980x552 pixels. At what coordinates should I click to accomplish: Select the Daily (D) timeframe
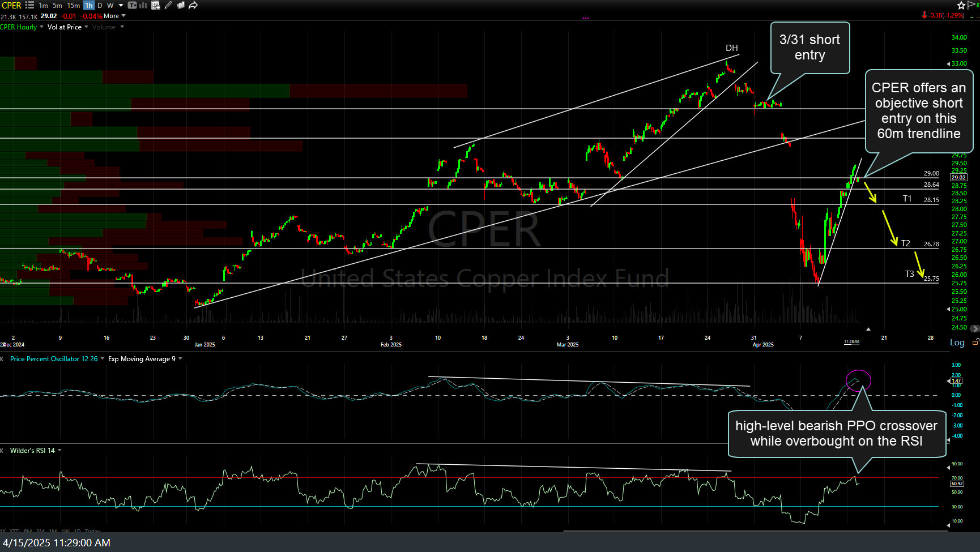[x=100, y=5]
